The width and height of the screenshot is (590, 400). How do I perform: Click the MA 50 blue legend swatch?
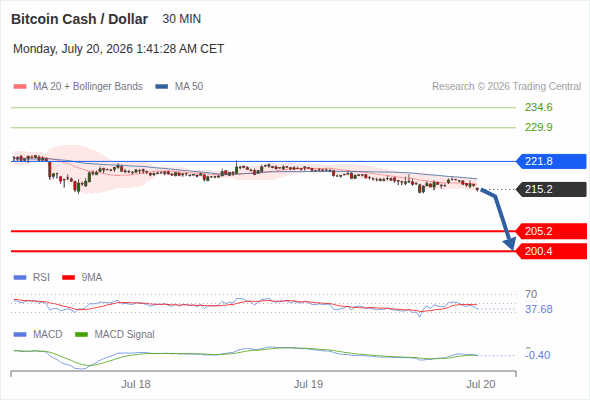tap(162, 87)
